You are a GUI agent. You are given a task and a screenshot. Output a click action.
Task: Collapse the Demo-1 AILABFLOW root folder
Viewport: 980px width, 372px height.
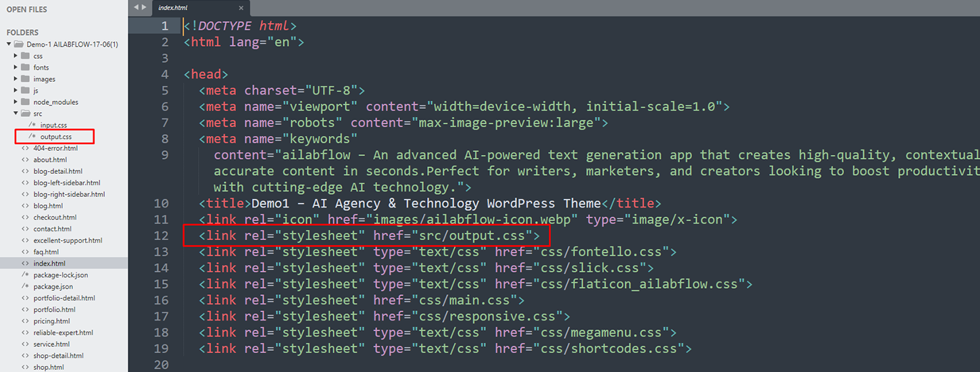click(x=9, y=45)
